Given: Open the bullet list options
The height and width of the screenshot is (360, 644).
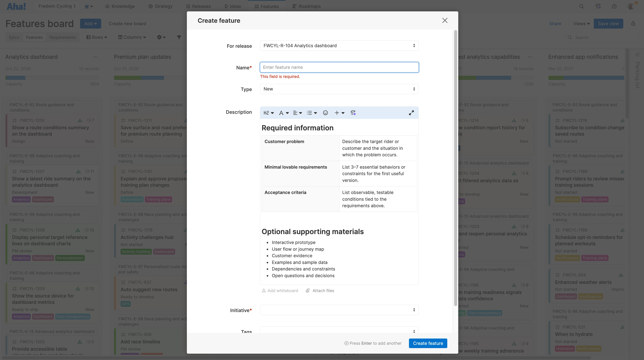Looking at the screenshot, I should tap(312, 113).
